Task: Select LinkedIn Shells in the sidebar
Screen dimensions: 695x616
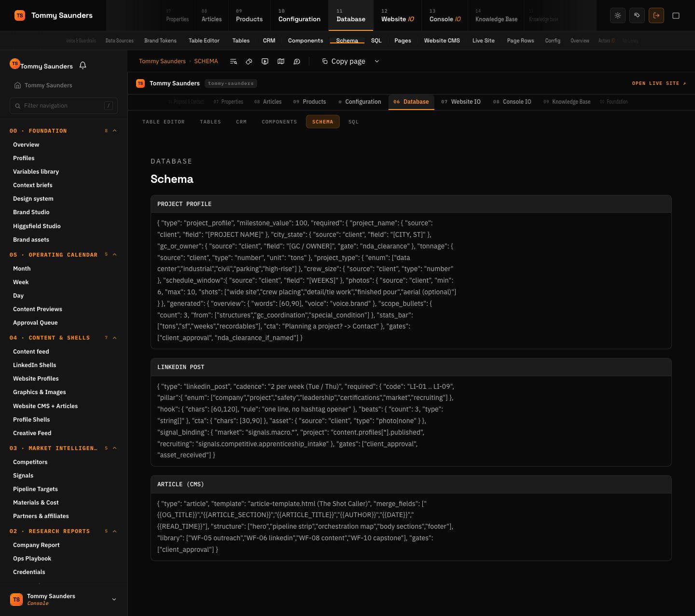Action: 35,365
